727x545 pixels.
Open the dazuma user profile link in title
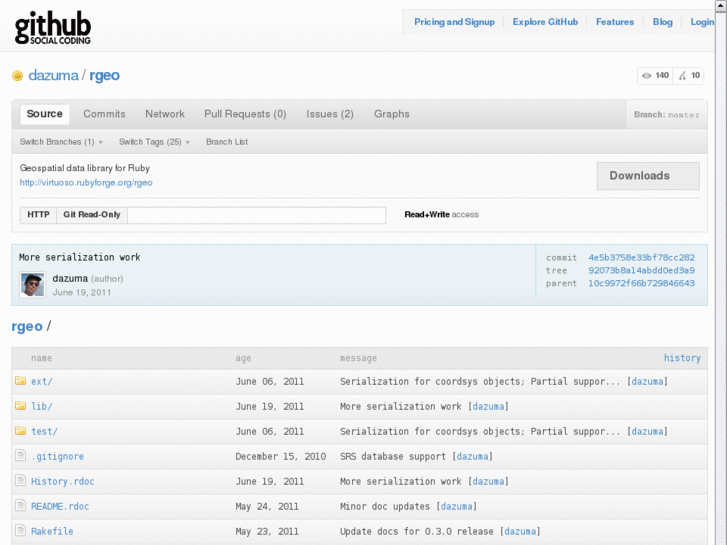[x=53, y=75]
